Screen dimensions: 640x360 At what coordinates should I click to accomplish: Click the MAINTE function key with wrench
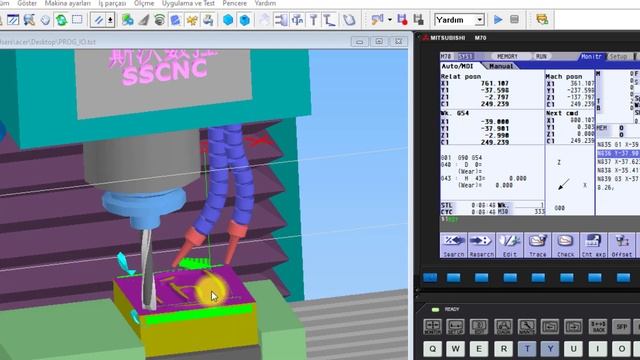point(527,327)
